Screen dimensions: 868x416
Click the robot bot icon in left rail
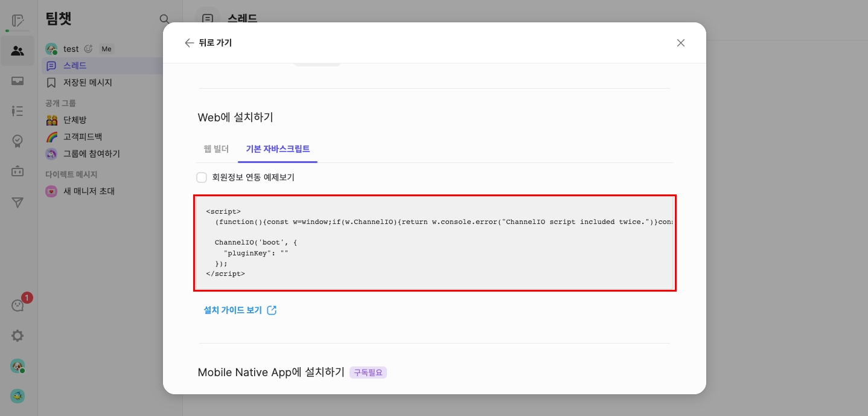[x=18, y=171]
